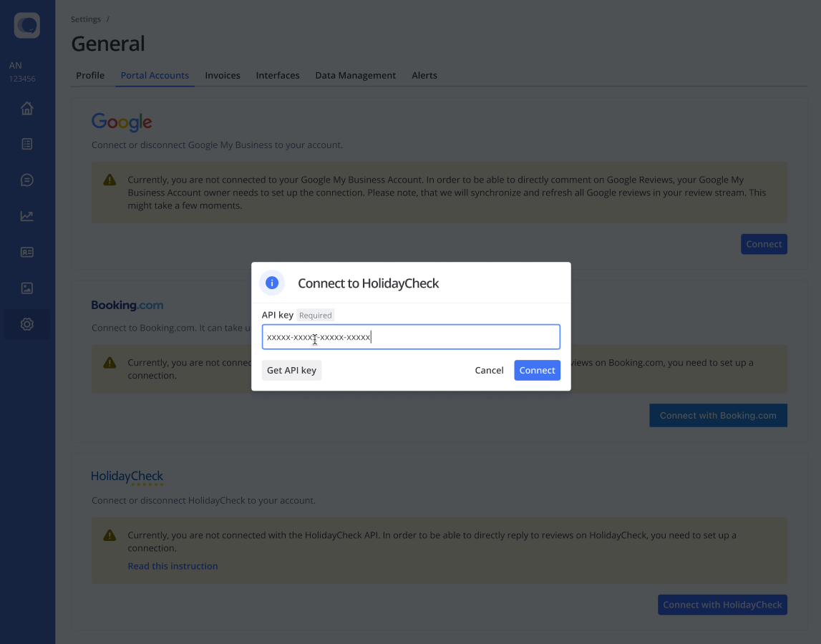This screenshot has height=644, width=821.
Task: Cancel the HolidayCheck connect dialog
Action: [x=489, y=370]
